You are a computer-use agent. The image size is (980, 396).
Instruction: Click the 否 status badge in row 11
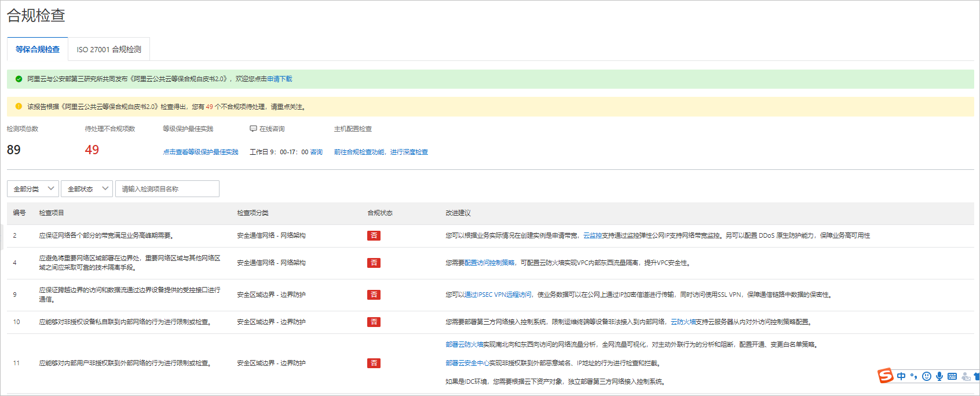374,363
